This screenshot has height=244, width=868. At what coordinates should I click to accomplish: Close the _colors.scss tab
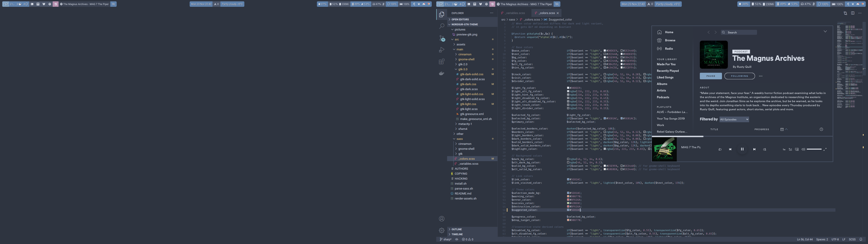pyautogui.click(x=558, y=13)
